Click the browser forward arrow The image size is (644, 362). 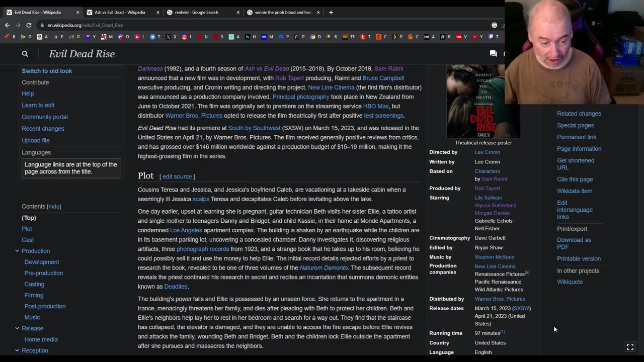(x=18, y=25)
